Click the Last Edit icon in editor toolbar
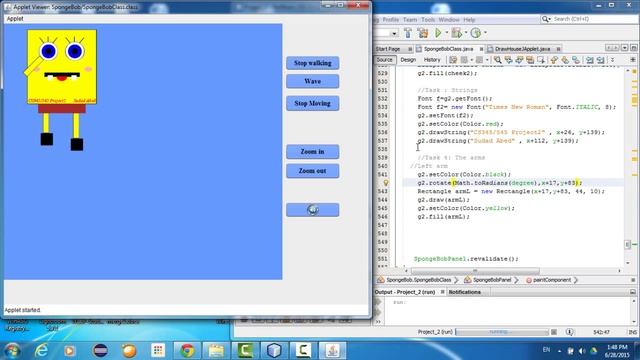This screenshot has height=360, width=640. 453,60
